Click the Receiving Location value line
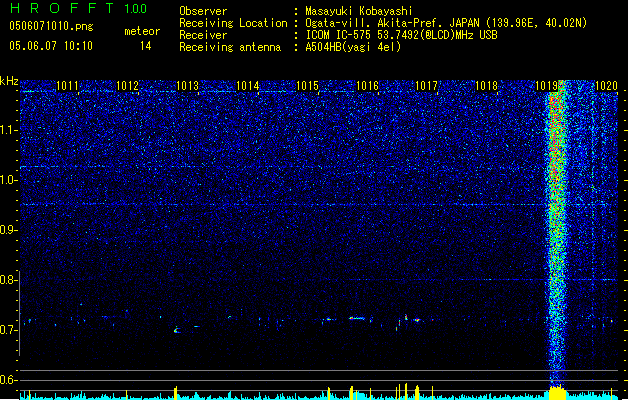Screen dimensions: 629x400 (446, 23)
